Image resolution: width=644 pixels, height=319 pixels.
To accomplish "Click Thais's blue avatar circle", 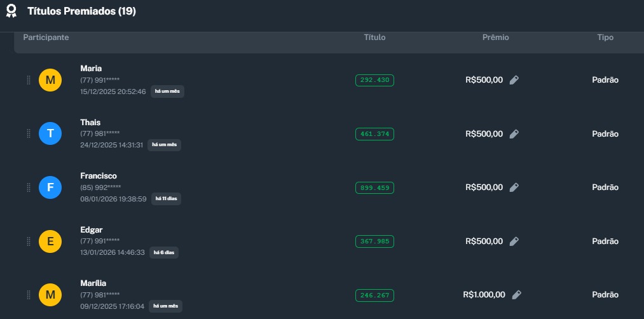I will (x=50, y=134).
